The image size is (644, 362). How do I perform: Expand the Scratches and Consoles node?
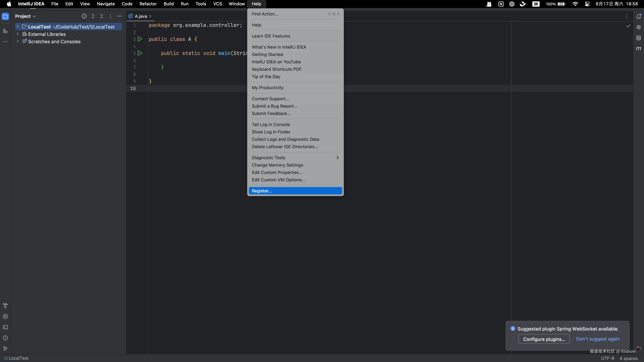click(x=17, y=41)
